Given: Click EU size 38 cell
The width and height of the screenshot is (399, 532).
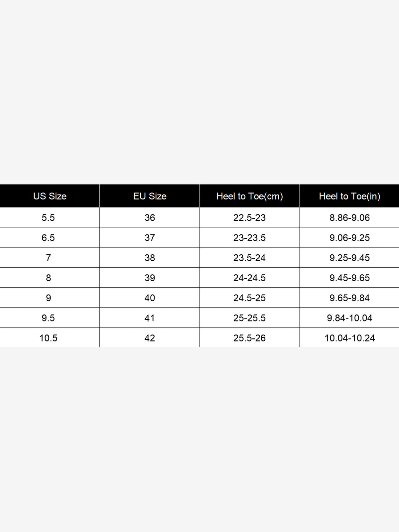Looking at the screenshot, I should pos(150,258).
